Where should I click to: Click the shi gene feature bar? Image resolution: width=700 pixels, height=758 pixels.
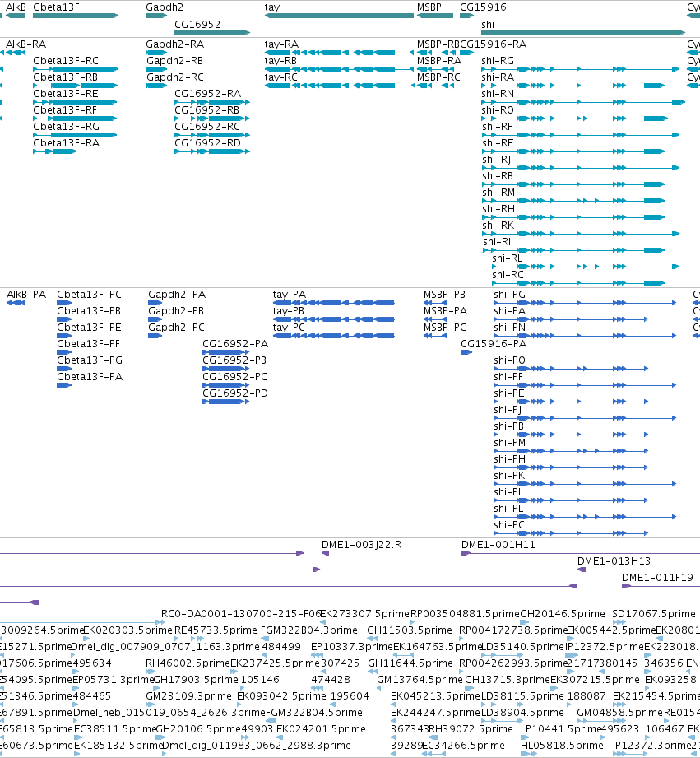[583, 33]
